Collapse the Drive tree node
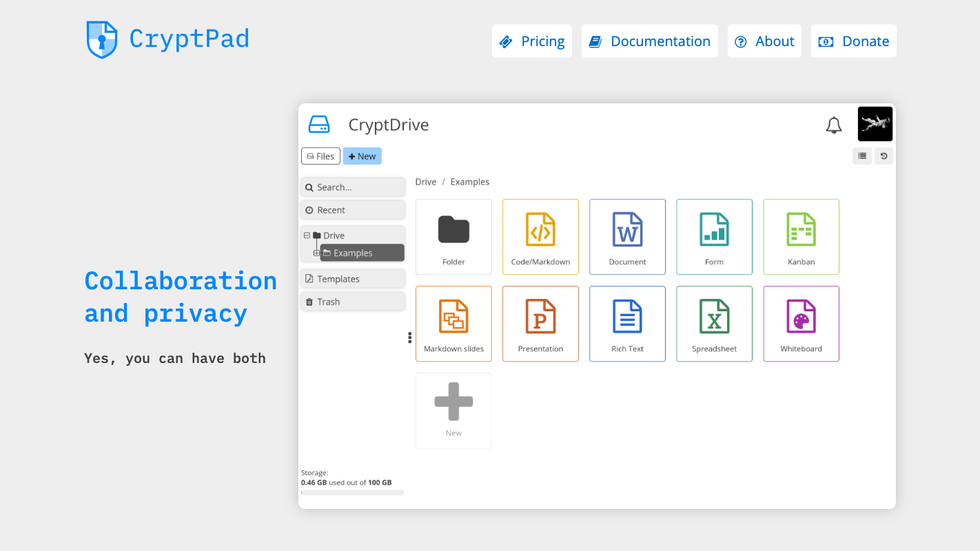This screenshot has width=980, height=551. 307,236
